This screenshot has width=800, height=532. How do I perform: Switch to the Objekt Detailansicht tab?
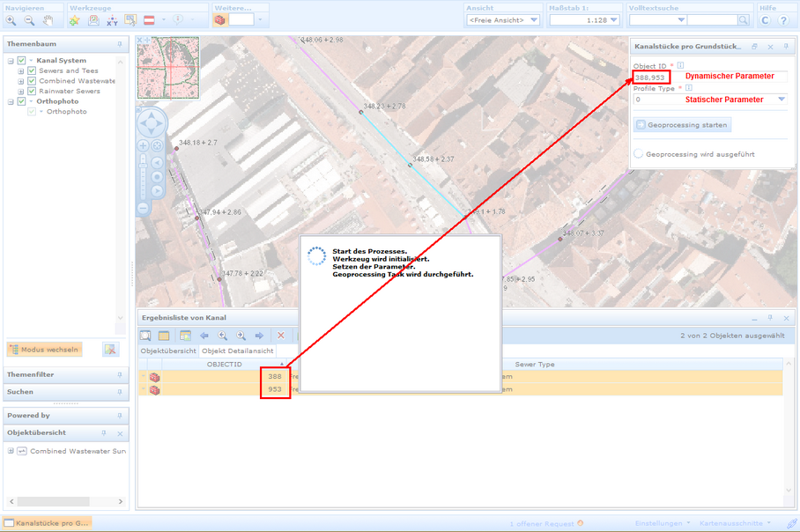tap(237, 350)
